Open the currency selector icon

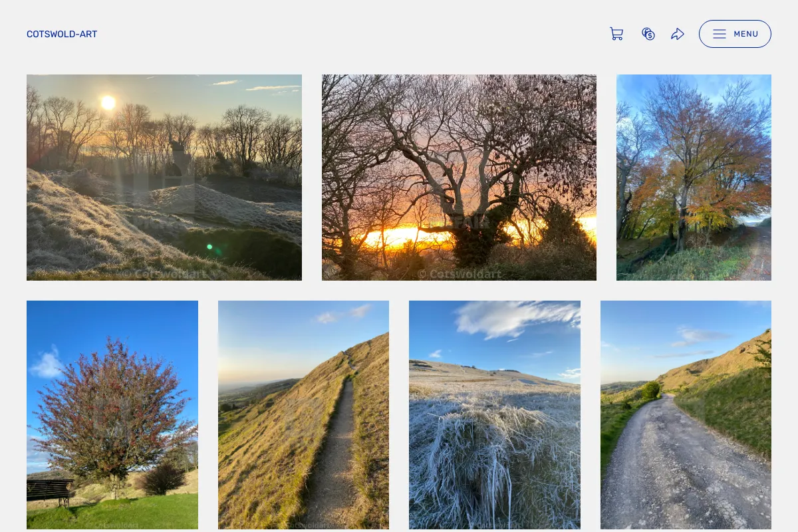[x=648, y=34]
